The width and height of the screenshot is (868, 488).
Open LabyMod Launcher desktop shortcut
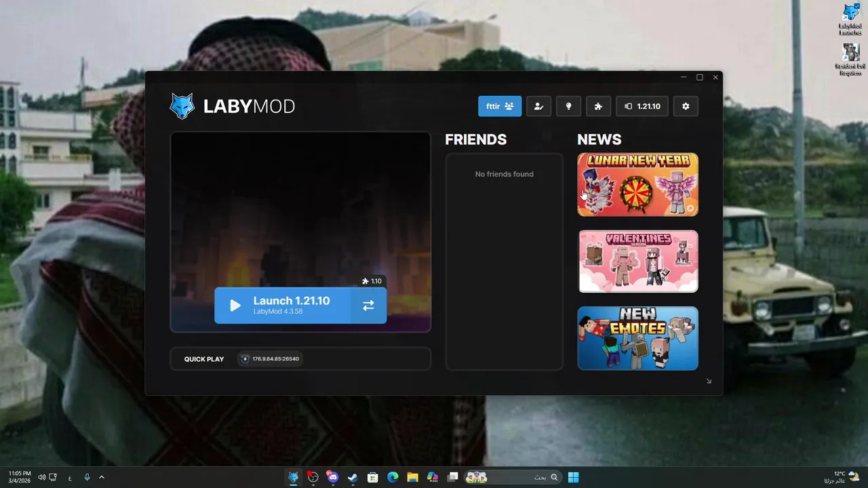pos(850,20)
